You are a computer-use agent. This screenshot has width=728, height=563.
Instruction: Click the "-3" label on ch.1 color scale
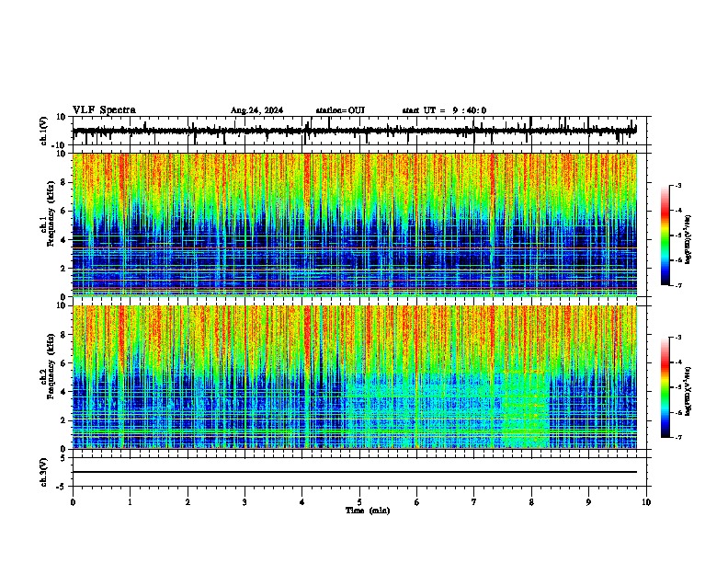(x=677, y=185)
